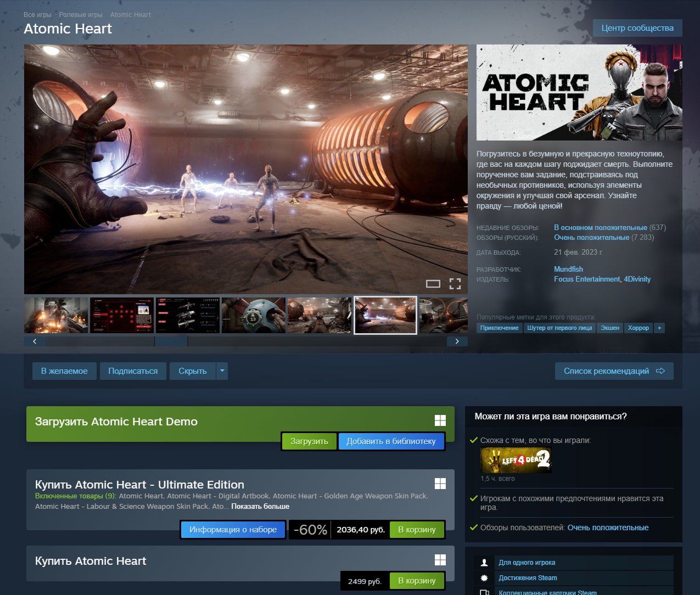The height and width of the screenshot is (595, 700).
Task: Add game to wishlist with В желаемое
Action: click(x=64, y=371)
